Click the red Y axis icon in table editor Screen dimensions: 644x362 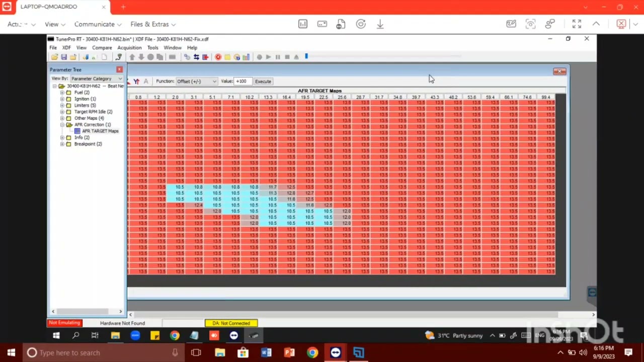point(136,81)
